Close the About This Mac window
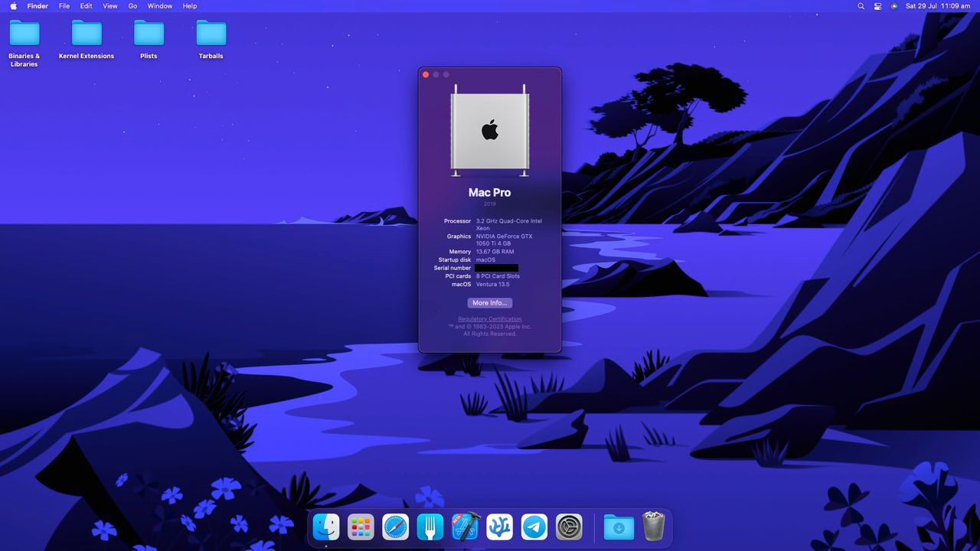 pos(426,74)
